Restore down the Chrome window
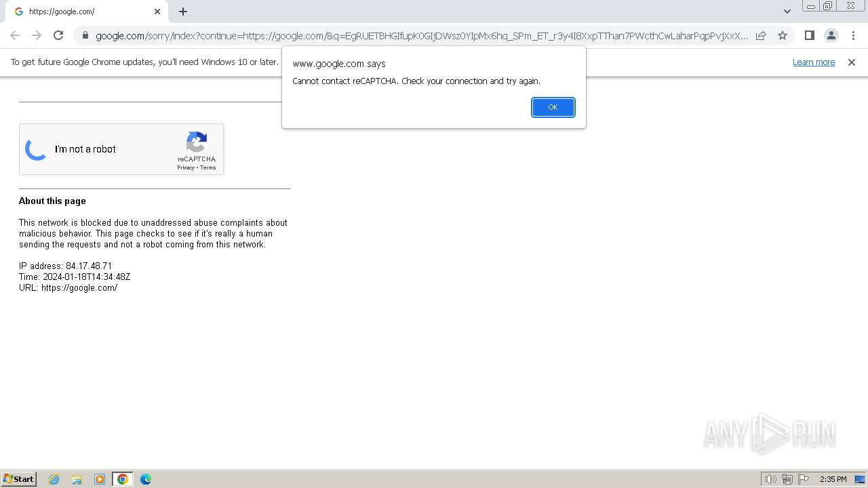The width and height of the screenshot is (868, 488). click(828, 6)
